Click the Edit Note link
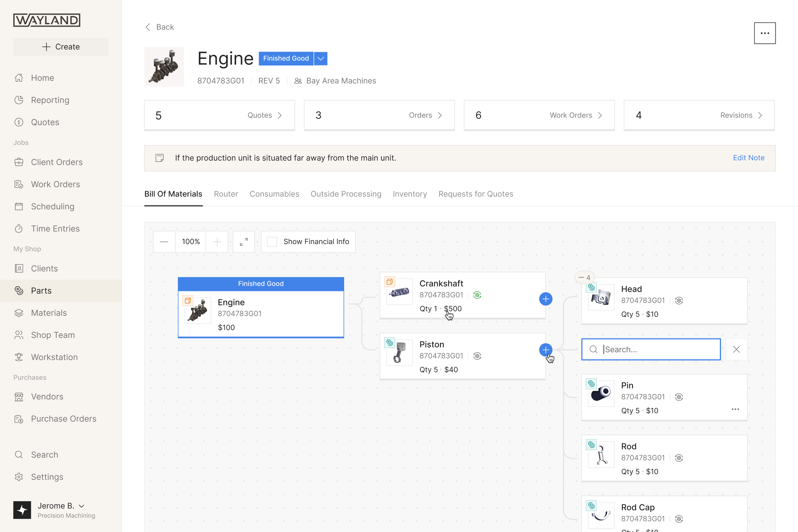The image size is (798, 532). click(748, 158)
